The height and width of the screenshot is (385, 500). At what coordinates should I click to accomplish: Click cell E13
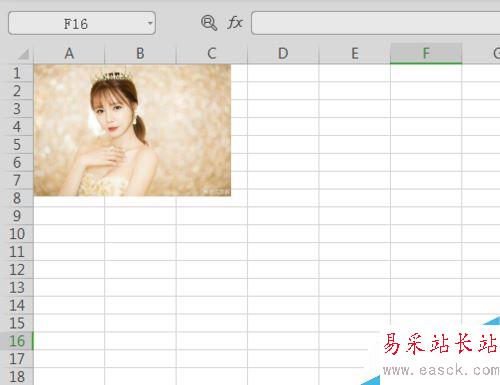pos(355,287)
